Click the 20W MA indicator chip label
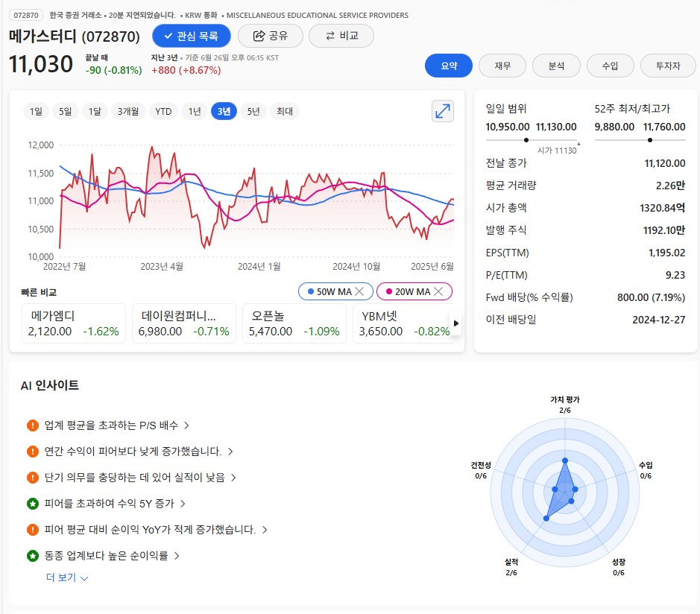This screenshot has height=614, width=700. [413, 291]
